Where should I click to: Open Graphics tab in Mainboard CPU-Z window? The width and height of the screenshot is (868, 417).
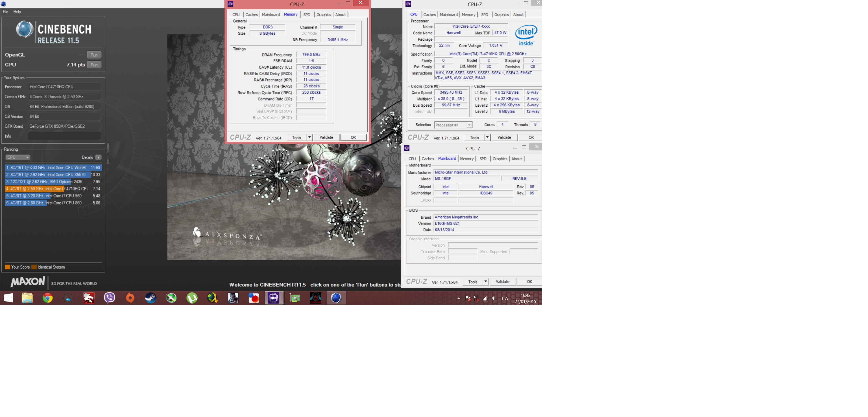[x=500, y=159]
